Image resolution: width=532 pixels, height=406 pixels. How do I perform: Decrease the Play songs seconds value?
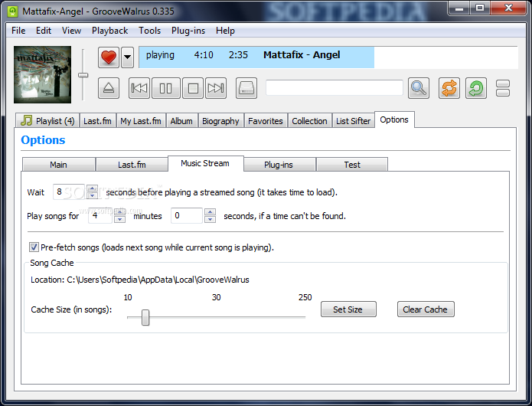210,219
